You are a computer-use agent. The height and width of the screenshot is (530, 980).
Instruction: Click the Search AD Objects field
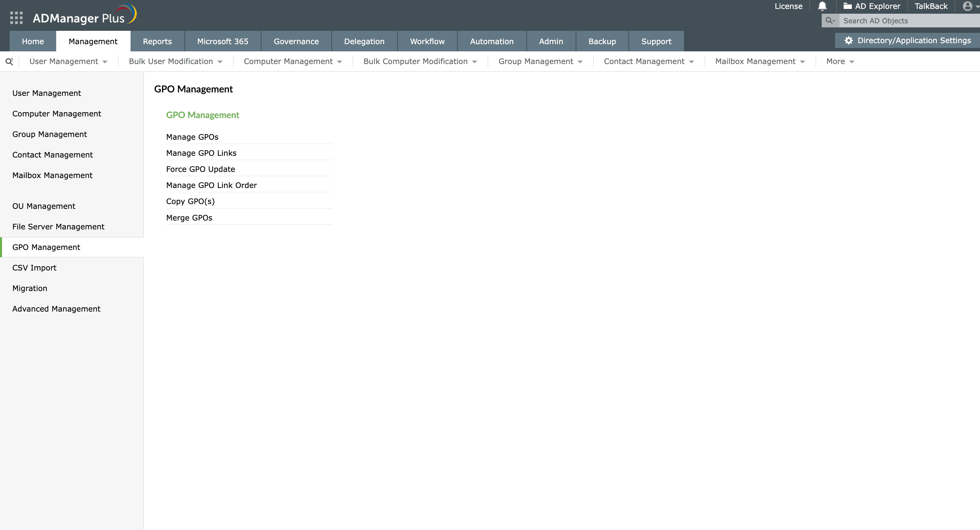[909, 21]
